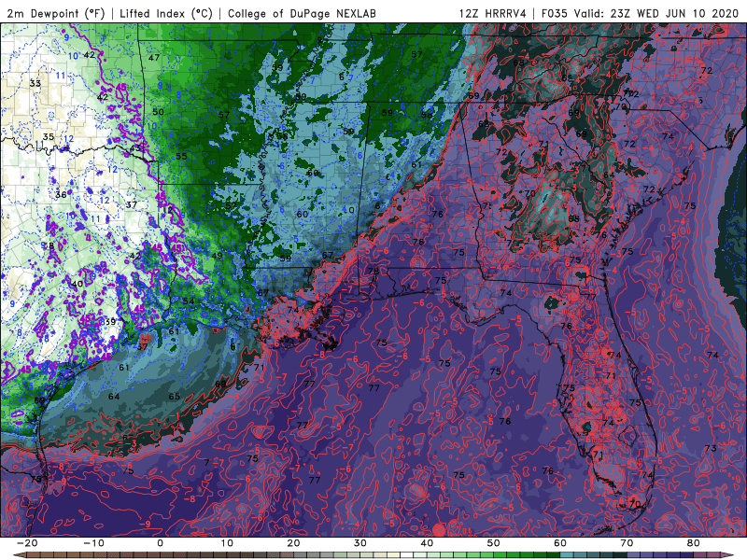Click the dewpoint value 39 on the map
Viewport: 747px width, 560px height.
(110, 321)
